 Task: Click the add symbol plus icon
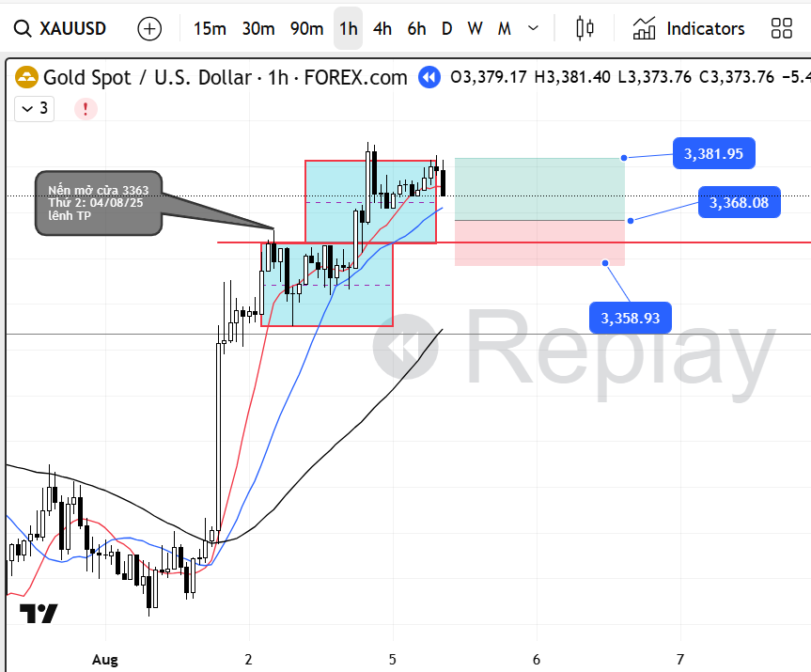click(x=149, y=28)
